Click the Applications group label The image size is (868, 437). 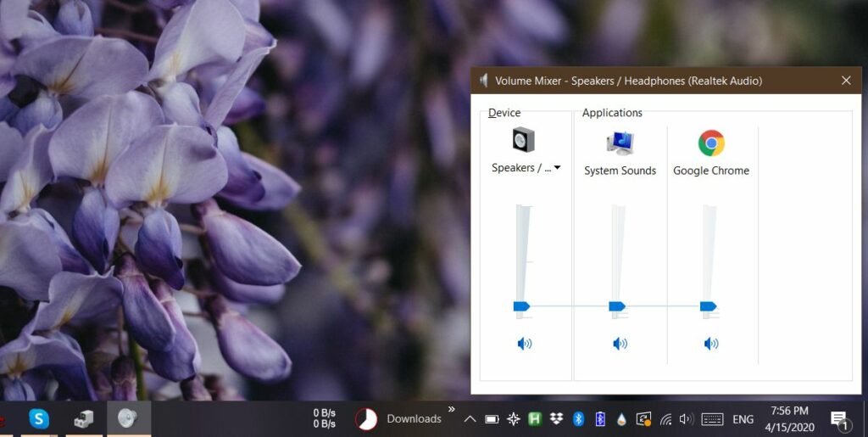[612, 113]
